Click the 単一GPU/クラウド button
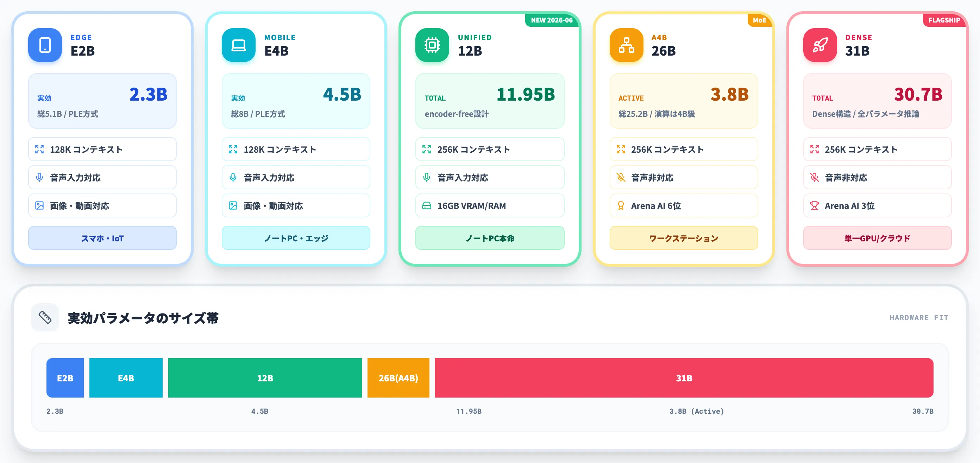This screenshot has width=980, height=463. click(877, 238)
